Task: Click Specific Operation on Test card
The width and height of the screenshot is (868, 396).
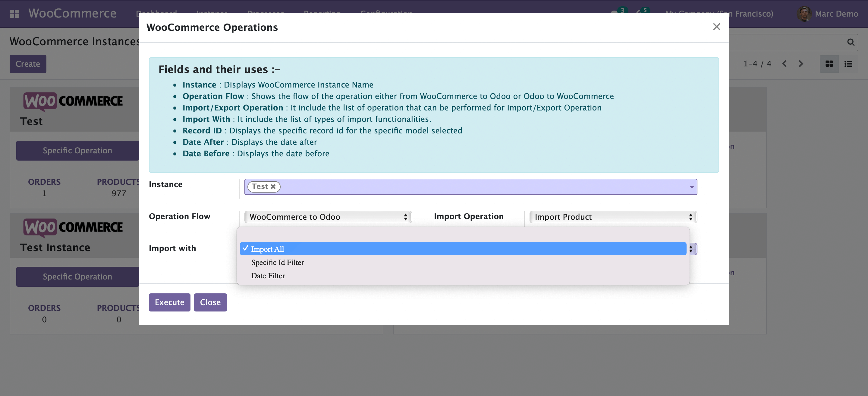Action: click(77, 150)
